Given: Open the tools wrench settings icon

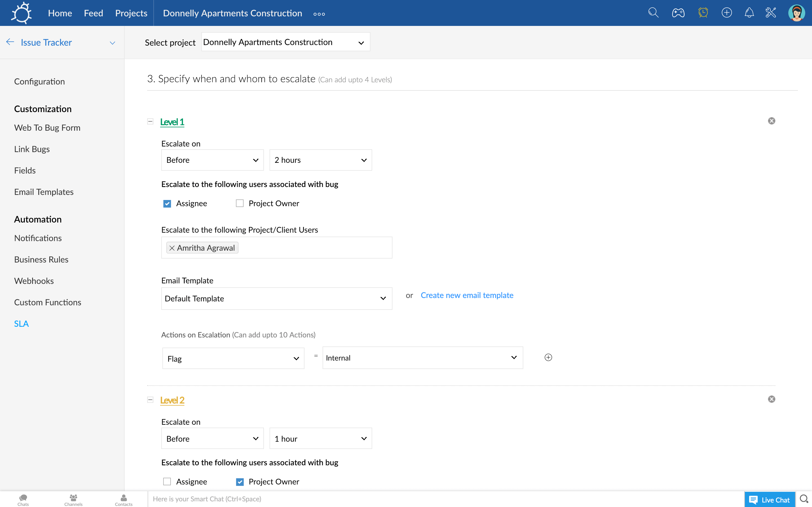Looking at the screenshot, I should pyautogui.click(x=771, y=13).
